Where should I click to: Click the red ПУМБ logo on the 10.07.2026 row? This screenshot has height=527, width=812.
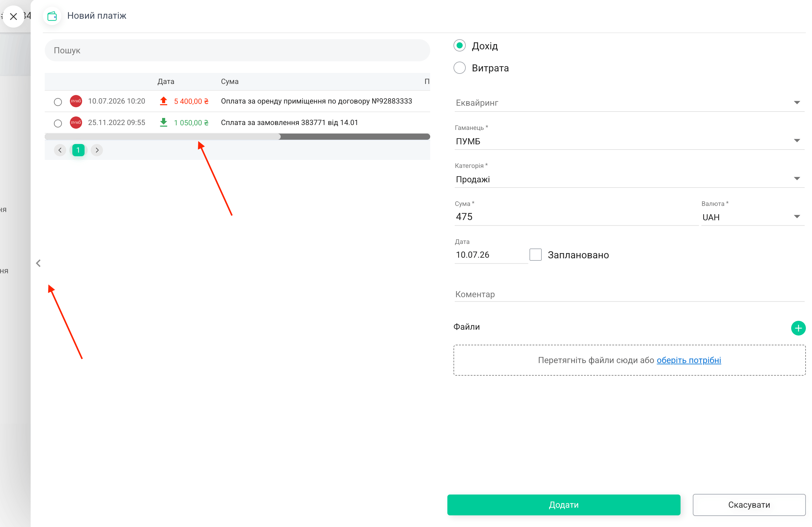click(x=76, y=101)
